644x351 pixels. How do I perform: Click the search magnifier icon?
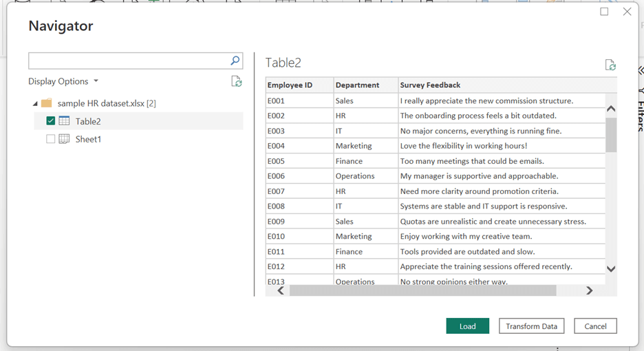coord(235,61)
